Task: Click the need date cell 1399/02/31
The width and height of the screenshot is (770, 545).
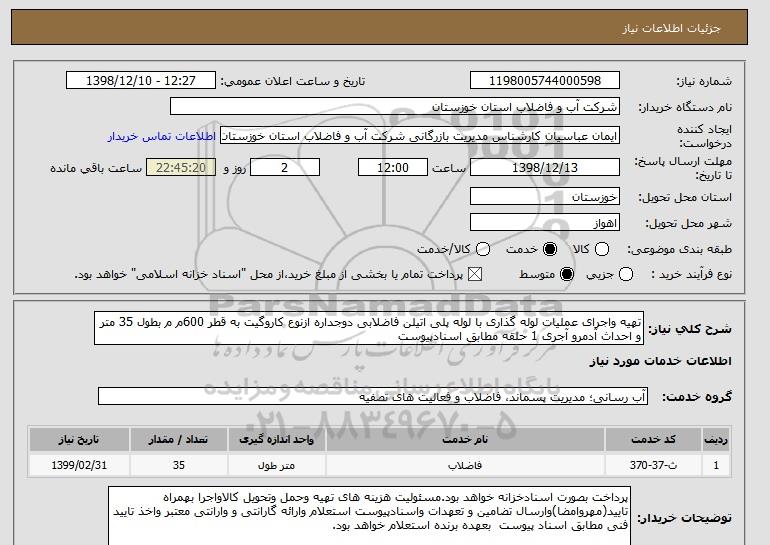Action: (79, 465)
